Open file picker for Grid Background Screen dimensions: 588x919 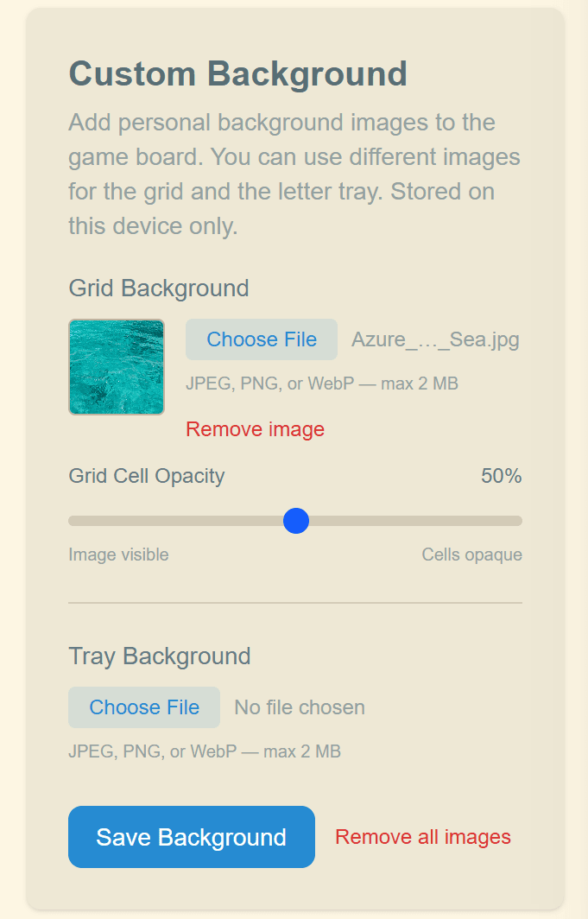click(x=261, y=339)
